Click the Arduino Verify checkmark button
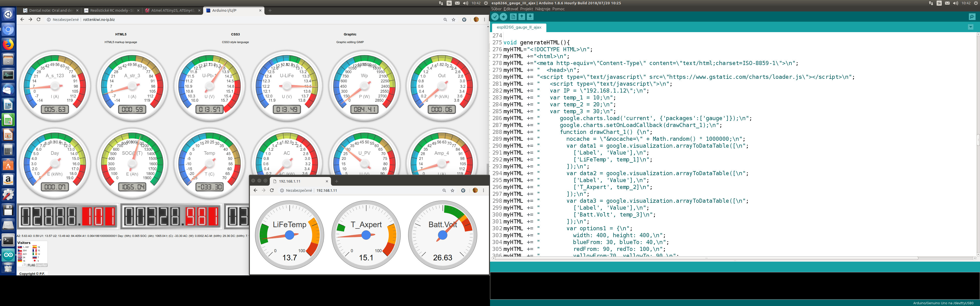The height and width of the screenshot is (306, 980). 495,17
